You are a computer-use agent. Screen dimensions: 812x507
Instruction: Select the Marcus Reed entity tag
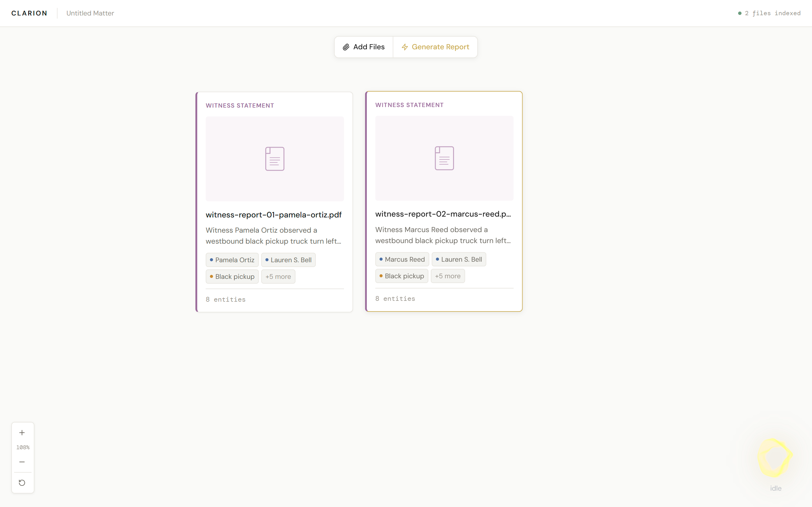coord(402,259)
